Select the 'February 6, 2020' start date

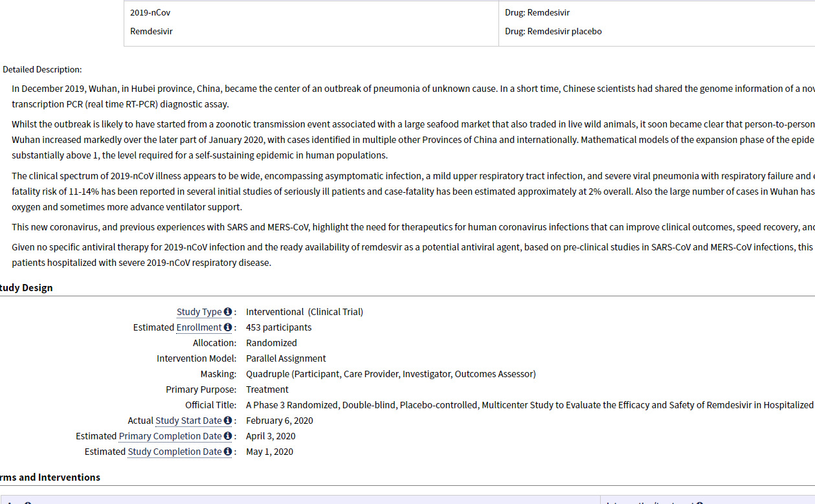pyautogui.click(x=280, y=421)
